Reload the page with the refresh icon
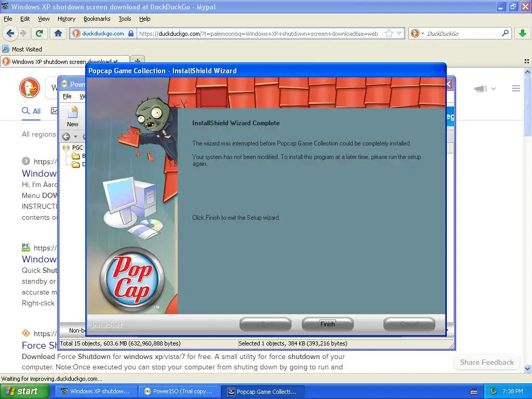The height and width of the screenshot is (399, 532). pyautogui.click(x=39, y=33)
